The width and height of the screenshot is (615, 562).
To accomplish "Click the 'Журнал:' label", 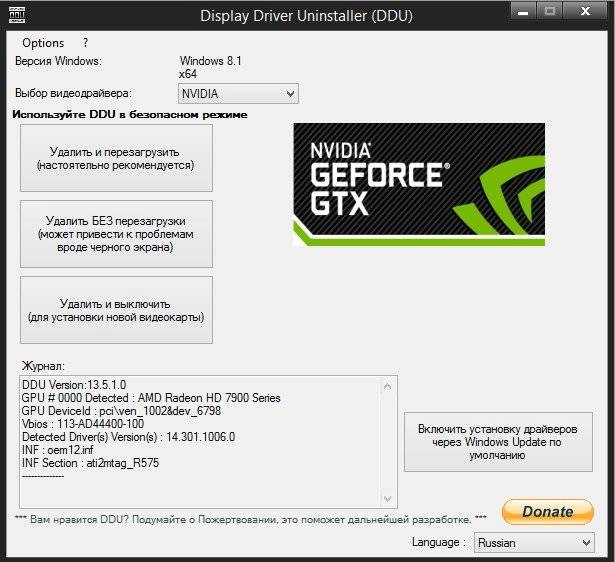I will (43, 366).
